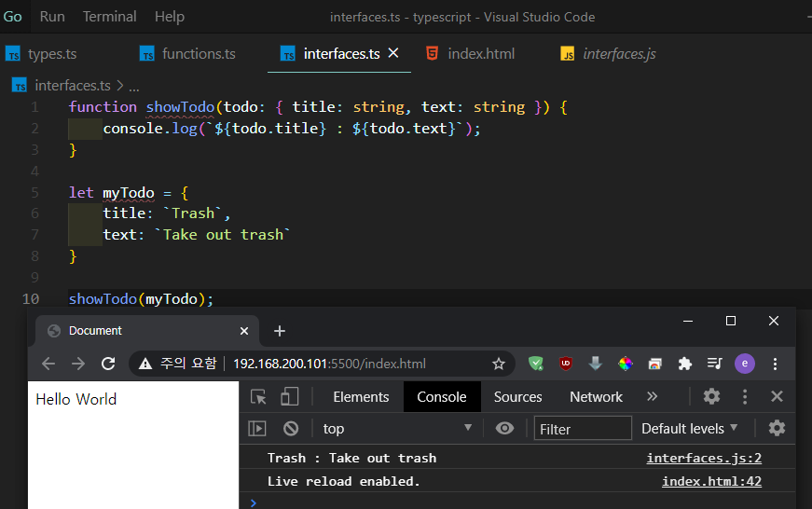Image resolution: width=812 pixels, height=509 pixels.
Task: Open the download arrow extension
Action: [596, 364]
